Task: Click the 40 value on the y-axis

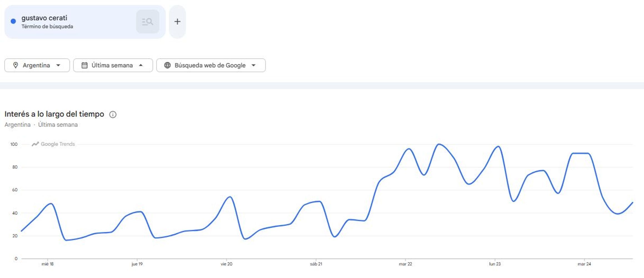Action: pyautogui.click(x=15, y=213)
